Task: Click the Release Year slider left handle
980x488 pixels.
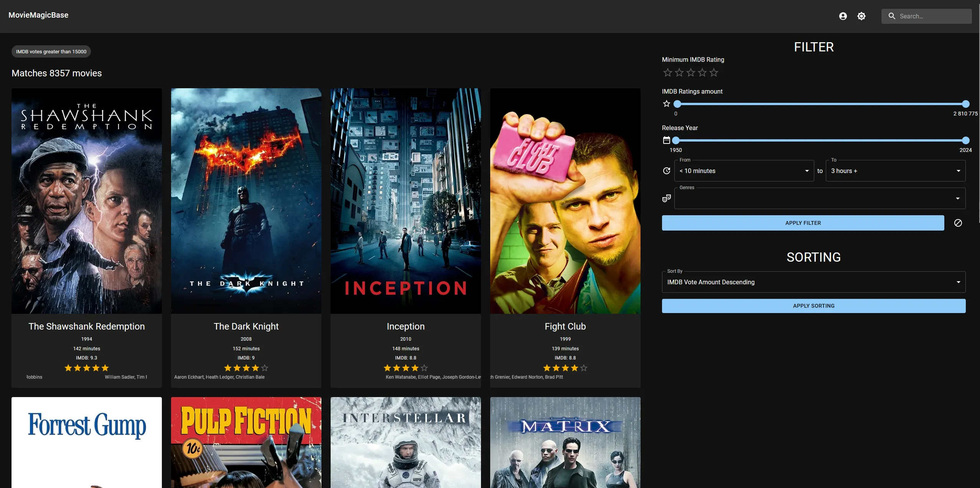Action: 677,140
